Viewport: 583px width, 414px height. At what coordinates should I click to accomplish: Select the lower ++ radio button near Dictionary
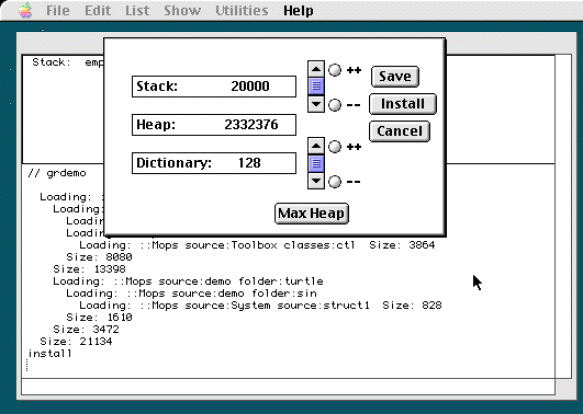coord(335,147)
